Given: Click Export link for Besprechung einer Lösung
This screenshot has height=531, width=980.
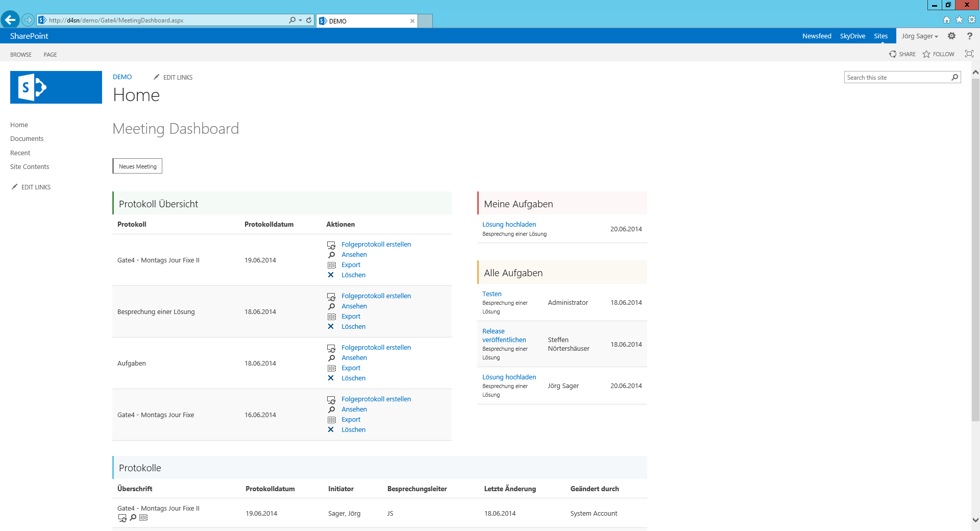Looking at the screenshot, I should tap(351, 316).
